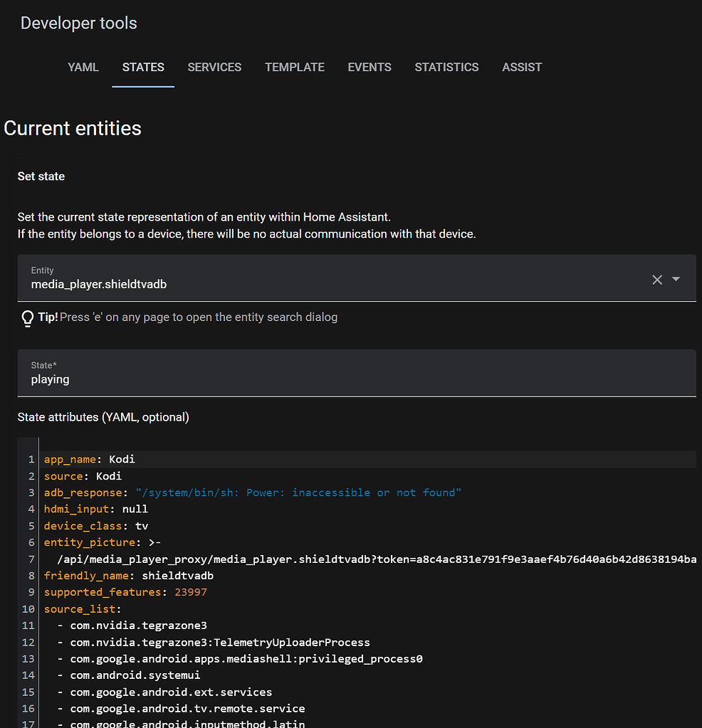Open the SERVICES tab
Screen dimensions: 702x728
(214, 67)
